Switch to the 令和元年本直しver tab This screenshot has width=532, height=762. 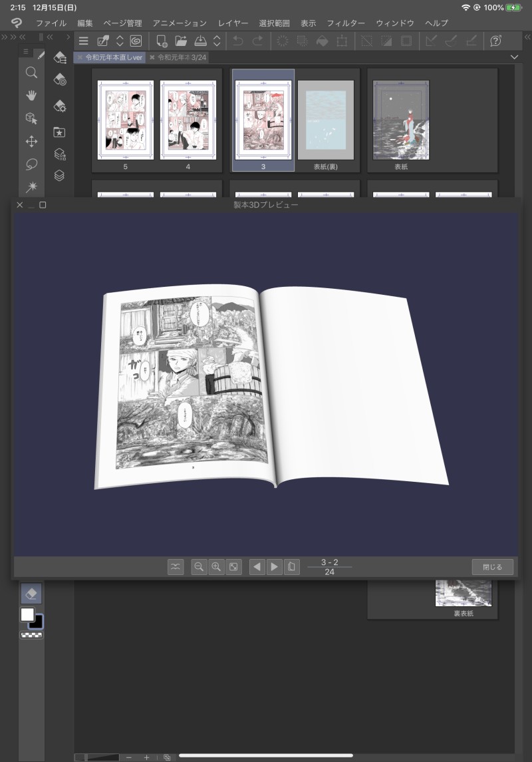tap(110, 57)
